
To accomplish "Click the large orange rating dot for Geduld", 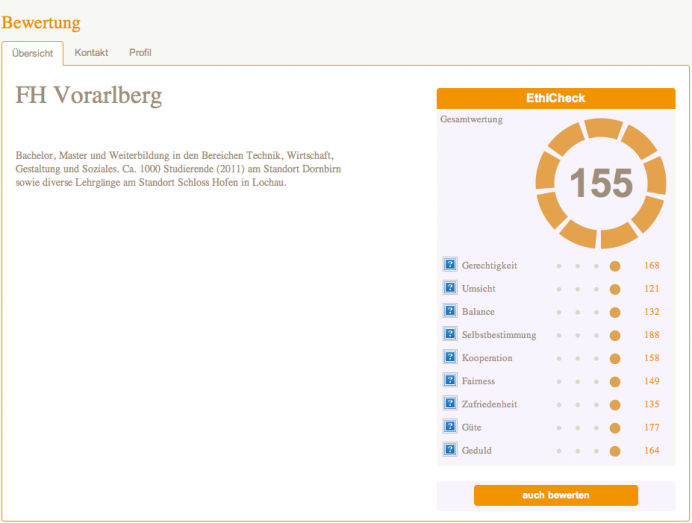I will [x=615, y=451].
